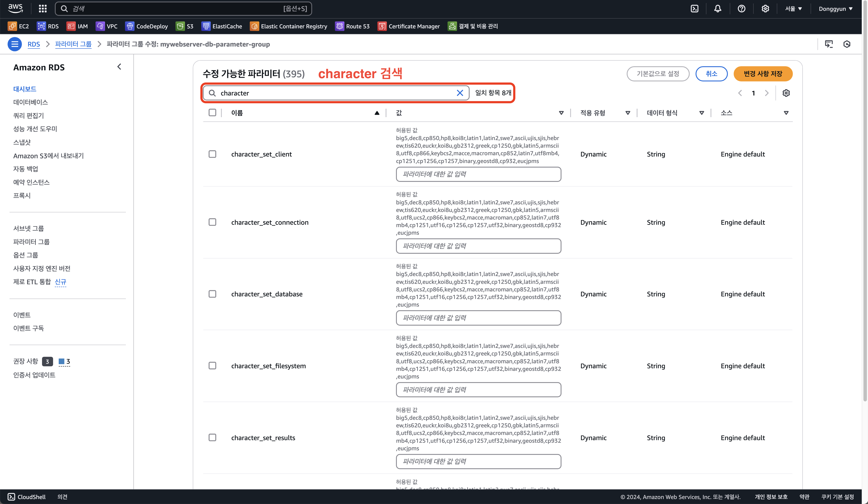Open the services grid menu
The width and height of the screenshot is (868, 504).
(43, 9)
